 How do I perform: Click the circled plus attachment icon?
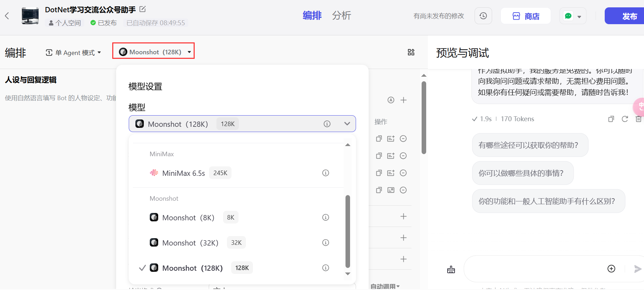[x=611, y=269]
